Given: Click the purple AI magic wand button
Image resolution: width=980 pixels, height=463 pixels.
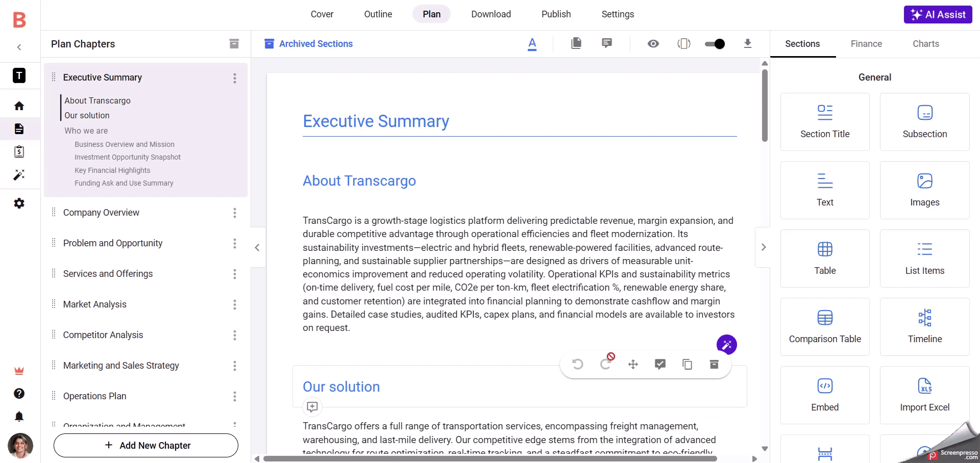Looking at the screenshot, I should pyautogui.click(x=727, y=345).
